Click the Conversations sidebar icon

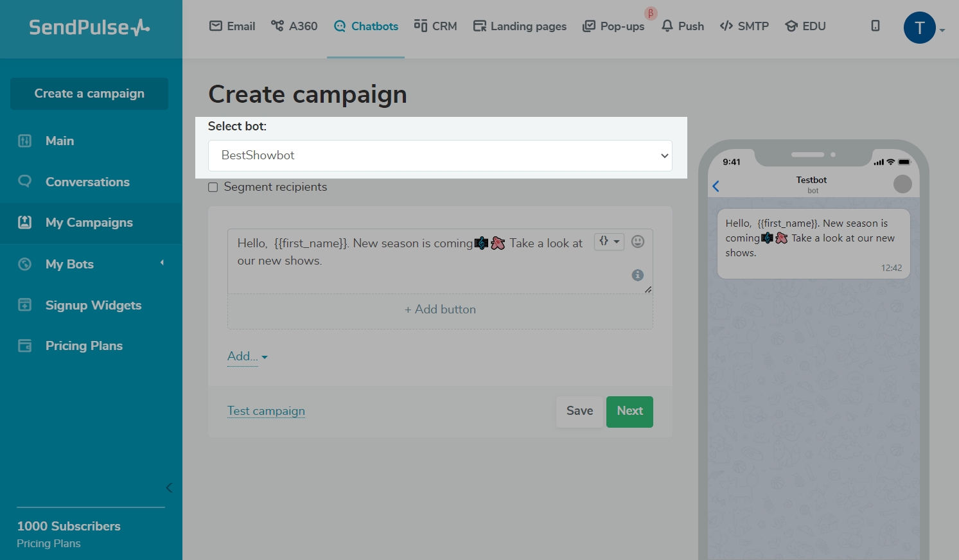click(x=25, y=181)
